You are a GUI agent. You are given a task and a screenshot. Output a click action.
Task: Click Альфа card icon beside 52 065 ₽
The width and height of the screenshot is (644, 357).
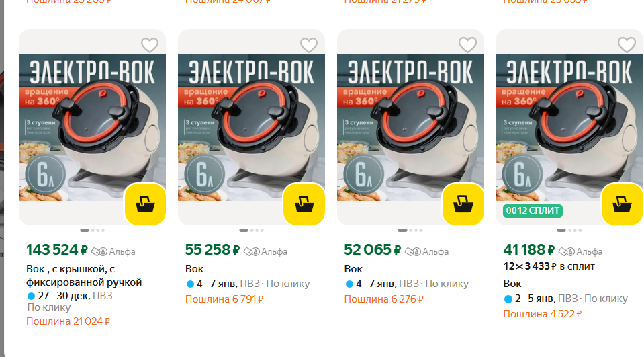413,251
